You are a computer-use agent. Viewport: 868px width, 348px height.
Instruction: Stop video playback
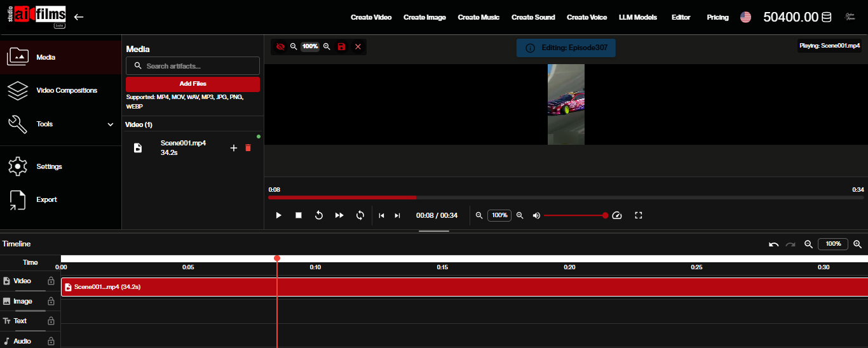pos(299,215)
